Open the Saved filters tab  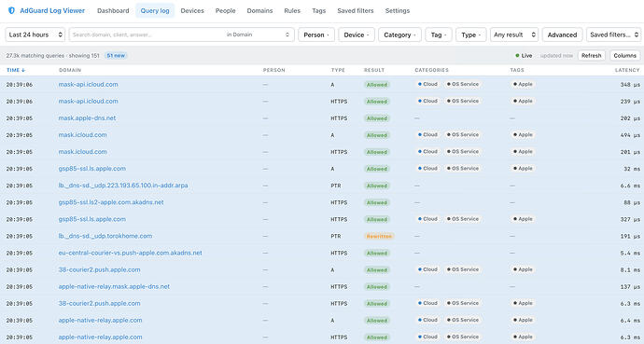[356, 10]
